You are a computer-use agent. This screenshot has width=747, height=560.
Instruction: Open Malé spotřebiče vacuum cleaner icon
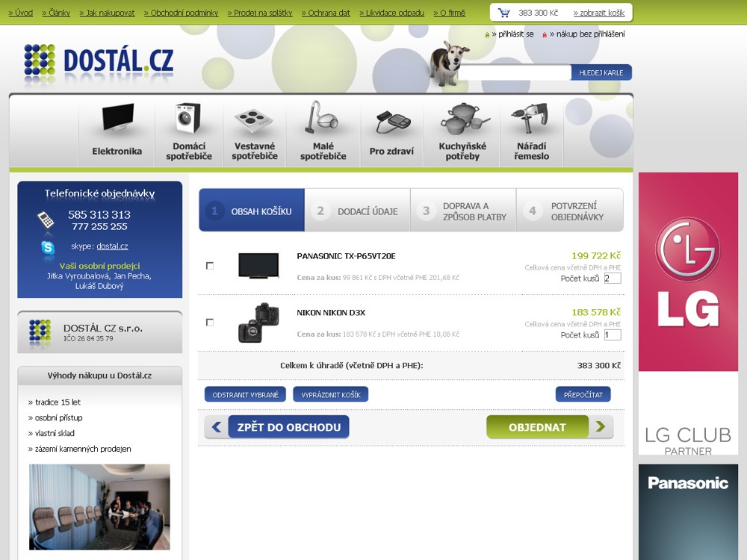321,117
